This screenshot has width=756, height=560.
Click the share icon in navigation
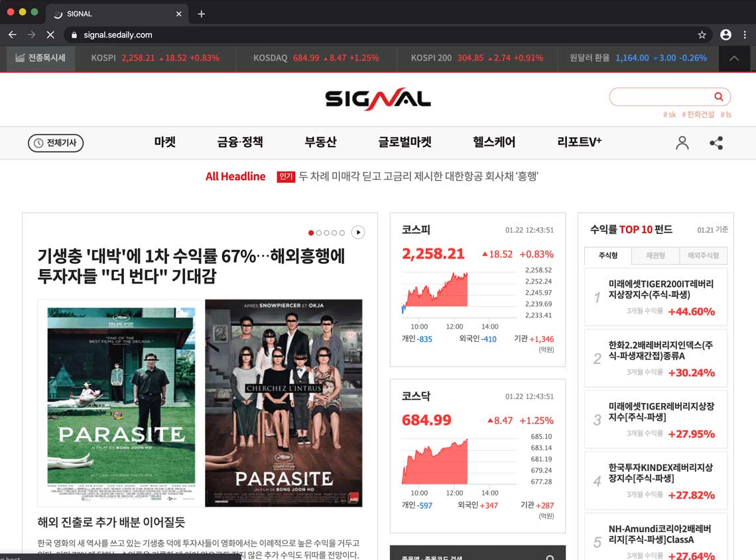point(716,142)
